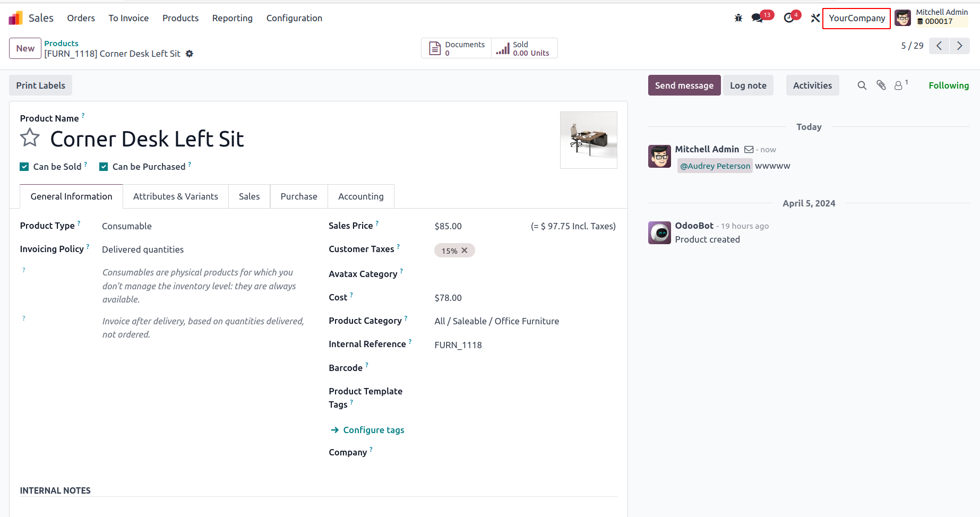This screenshot has width=980, height=517.
Task: Click the paperclip attachments icon
Action: (x=881, y=85)
